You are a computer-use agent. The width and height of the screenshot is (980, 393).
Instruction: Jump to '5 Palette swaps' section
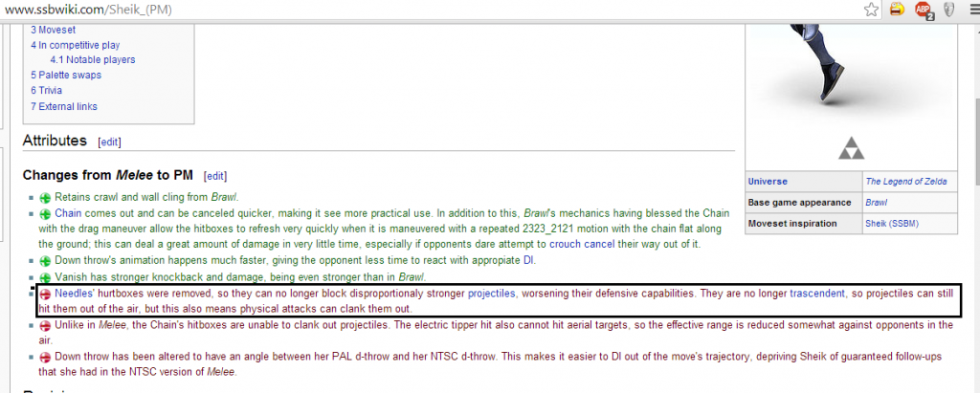pyautogui.click(x=66, y=75)
